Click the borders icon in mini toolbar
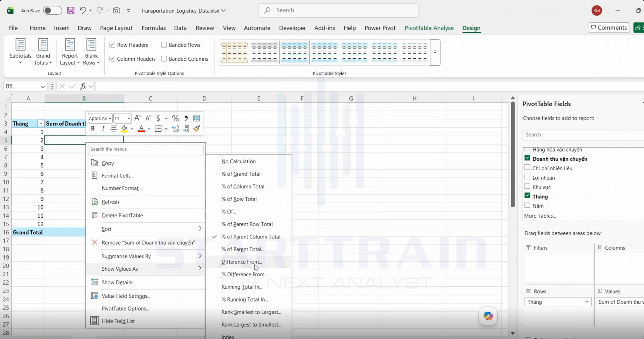Viewport: 644px width, 339px height. tap(158, 128)
